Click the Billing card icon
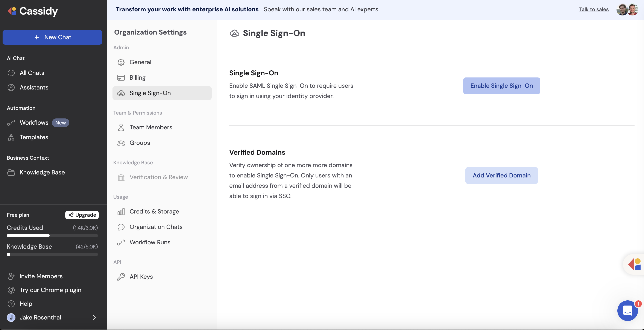This screenshot has width=644, height=330. (x=122, y=77)
